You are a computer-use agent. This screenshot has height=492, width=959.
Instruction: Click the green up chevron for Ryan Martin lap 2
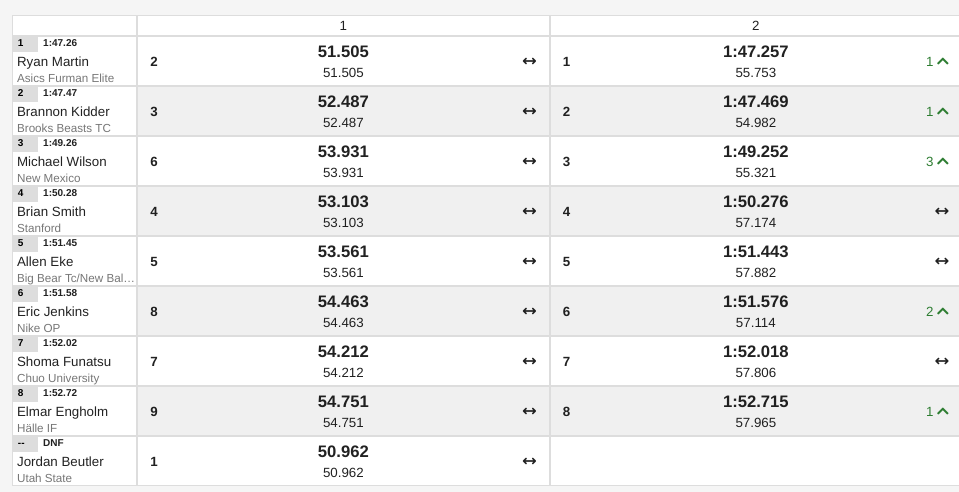(x=942, y=61)
